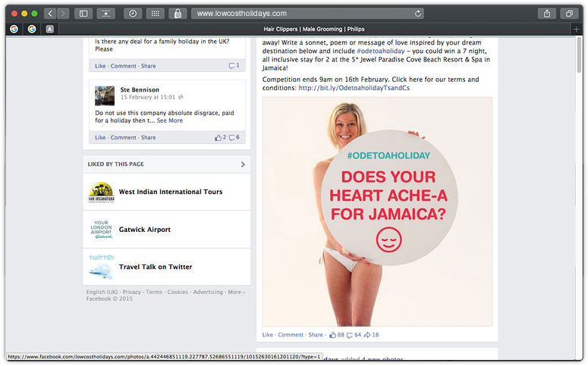The height and width of the screenshot is (366, 588).
Task: Open the Top Sites star button
Action: (x=106, y=14)
